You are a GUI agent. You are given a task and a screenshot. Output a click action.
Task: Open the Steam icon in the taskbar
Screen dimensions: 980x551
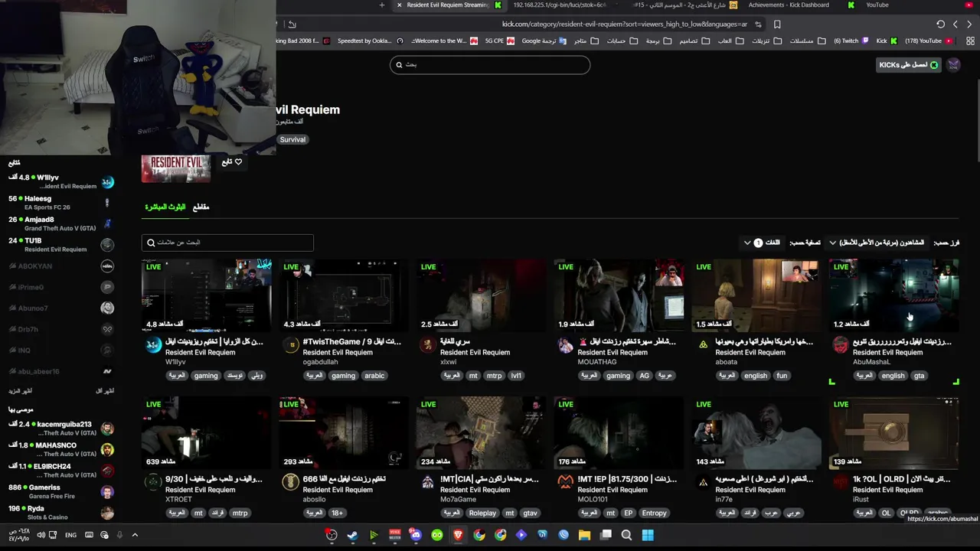pos(352,535)
